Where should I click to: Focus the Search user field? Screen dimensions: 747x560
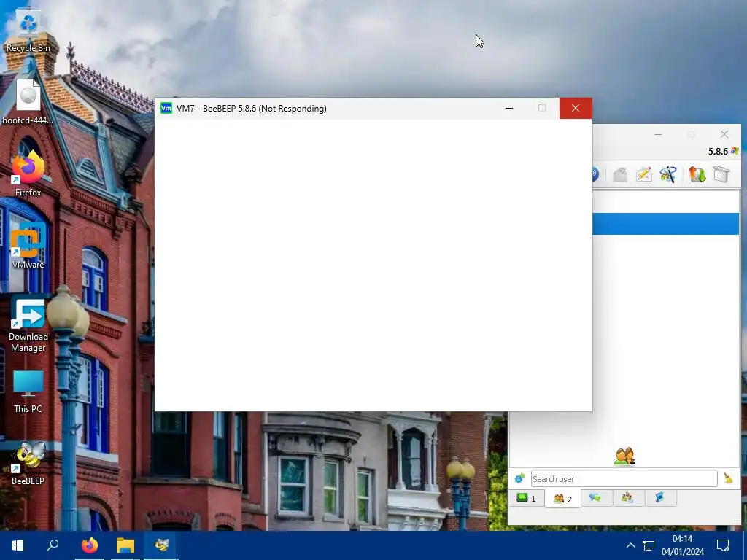pyautogui.click(x=624, y=478)
